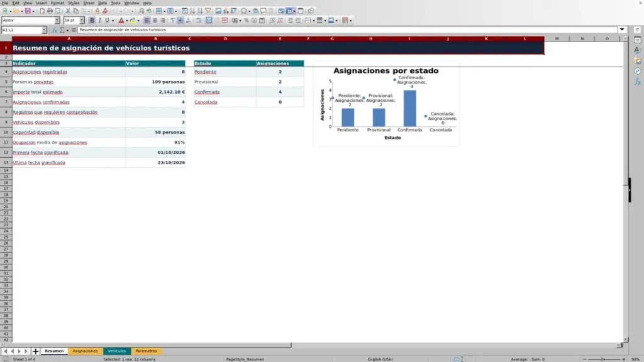The image size is (644, 362).
Task: Click the Asignaciones por estado chart
Action: (x=386, y=104)
